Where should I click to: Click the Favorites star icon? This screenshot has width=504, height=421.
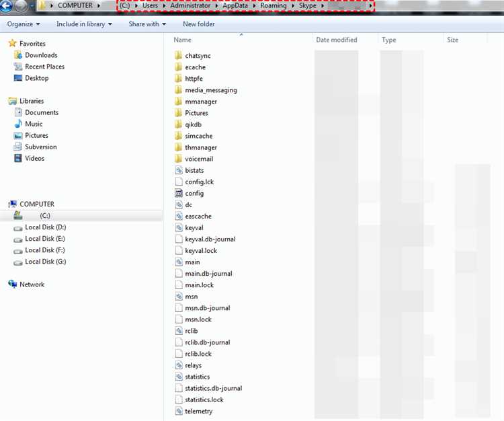pos(12,43)
